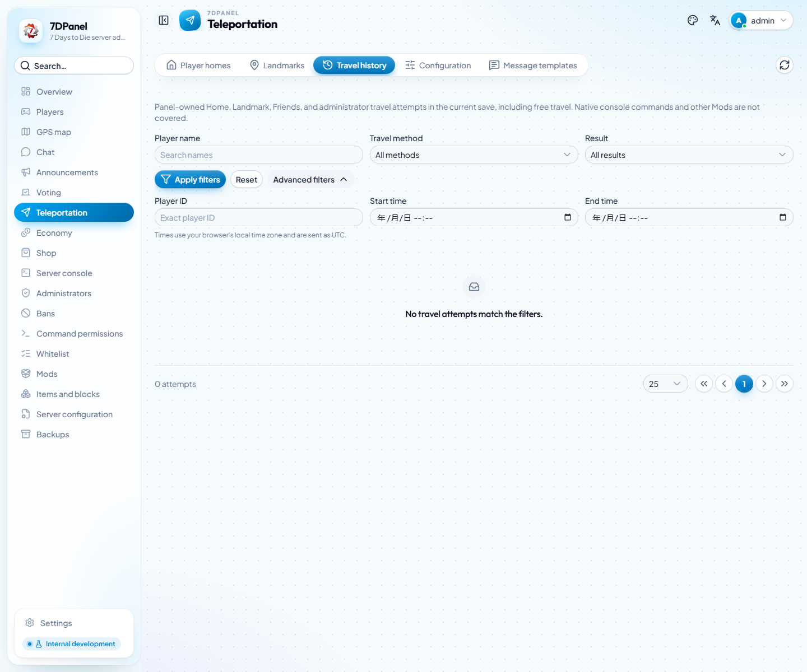Screen dimensions: 807x672
Task: Open the theme palette icon
Action: click(693, 21)
